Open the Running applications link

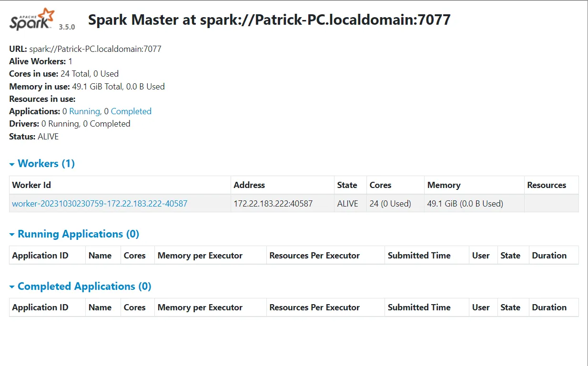click(x=84, y=111)
